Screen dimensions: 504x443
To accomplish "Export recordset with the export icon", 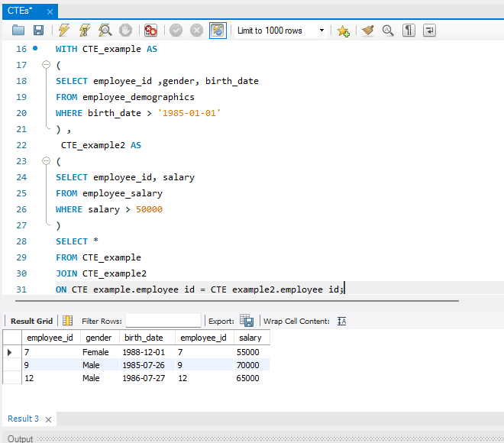I will (x=247, y=321).
